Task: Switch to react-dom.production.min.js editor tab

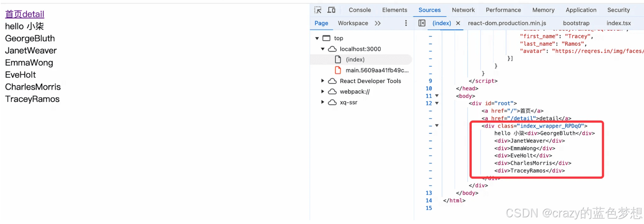Action: coord(507,23)
